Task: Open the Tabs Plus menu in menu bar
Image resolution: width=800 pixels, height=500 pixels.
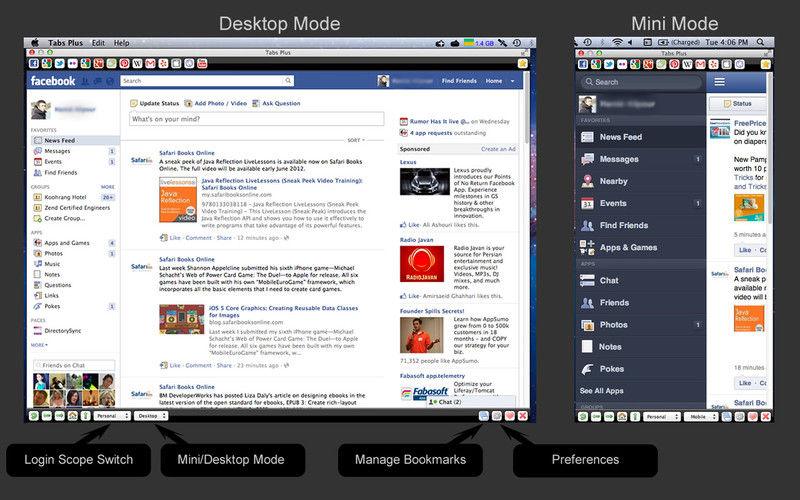Action: (x=65, y=43)
